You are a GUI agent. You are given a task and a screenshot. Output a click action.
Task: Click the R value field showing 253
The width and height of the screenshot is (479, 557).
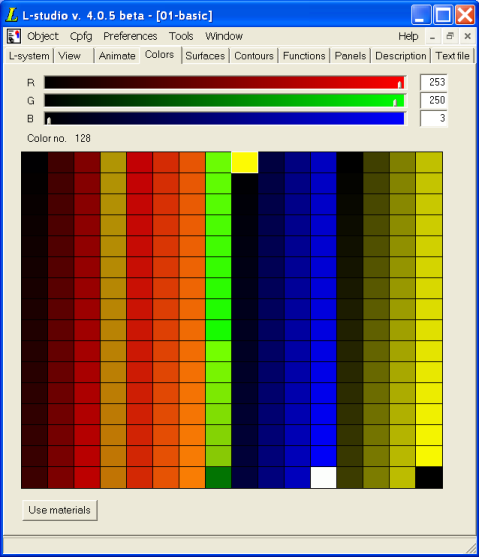[x=434, y=82]
